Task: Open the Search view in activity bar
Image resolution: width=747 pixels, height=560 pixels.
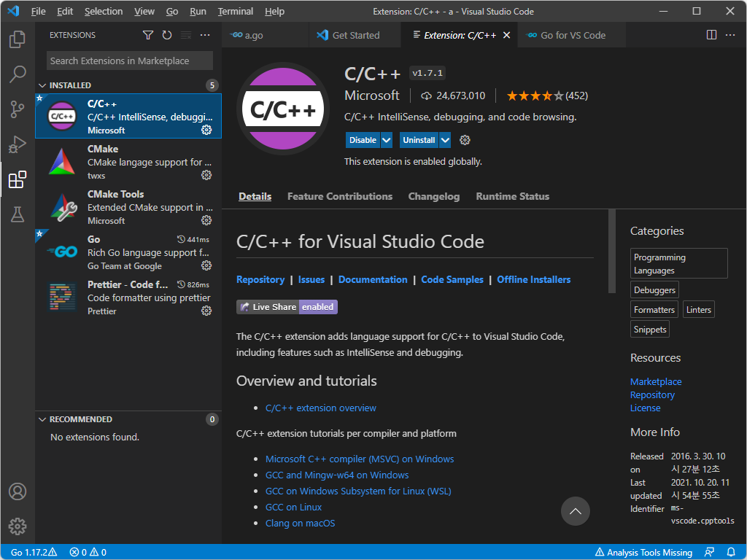Action: pos(18,74)
